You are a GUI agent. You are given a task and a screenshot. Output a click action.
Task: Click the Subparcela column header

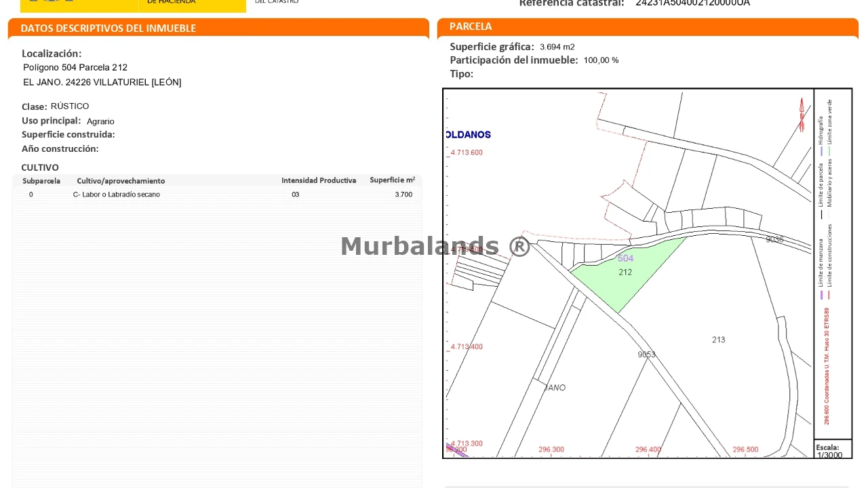(41, 181)
